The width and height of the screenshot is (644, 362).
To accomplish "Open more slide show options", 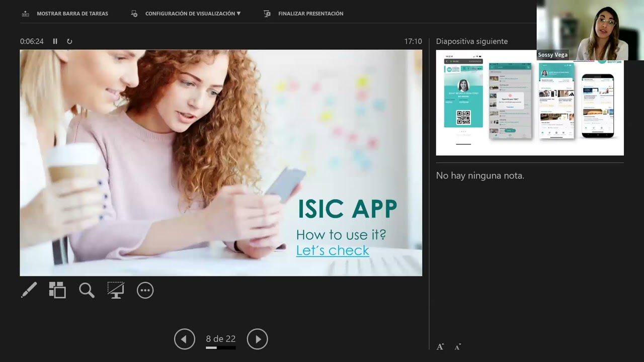I will [x=145, y=290].
